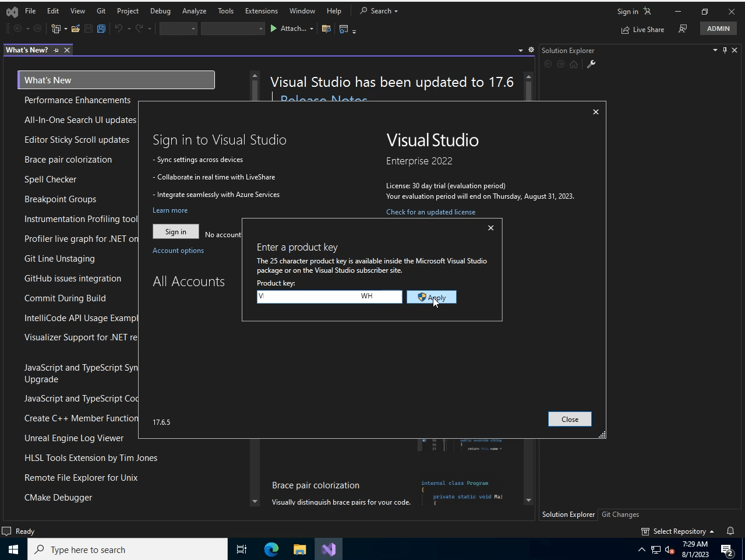The height and width of the screenshot is (560, 745).
Task: Click the Visual Studio logo icon in title bar
Action: (x=12, y=11)
